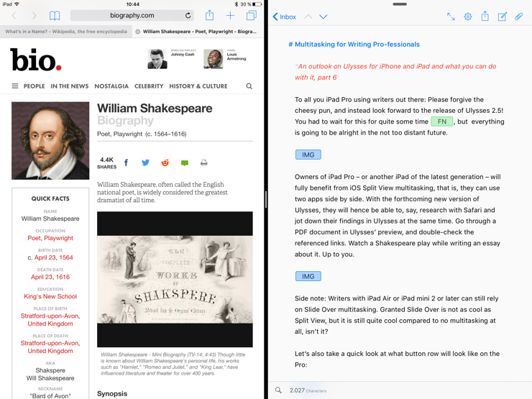The image size is (532, 399).
Task: Toggle fullscreen editor arrows icon
Action: [451, 17]
